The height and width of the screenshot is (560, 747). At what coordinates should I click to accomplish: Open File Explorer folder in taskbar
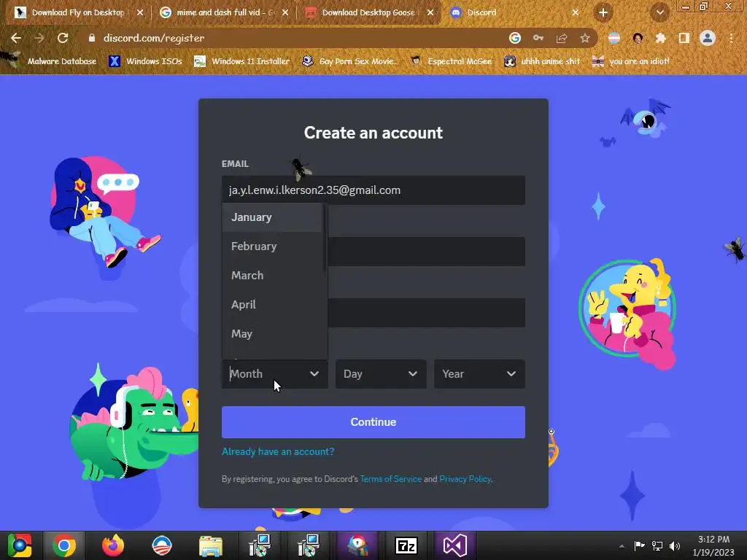pos(211,545)
